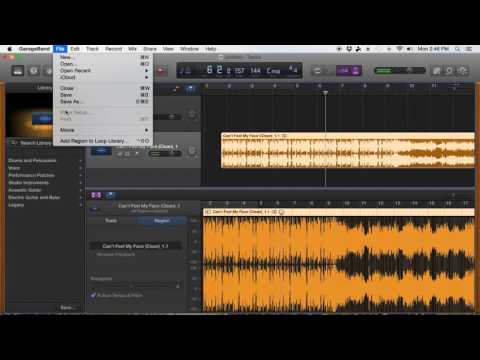480x360 pixels.
Task: Switch to the Region tab in the editor
Action: tap(162, 221)
